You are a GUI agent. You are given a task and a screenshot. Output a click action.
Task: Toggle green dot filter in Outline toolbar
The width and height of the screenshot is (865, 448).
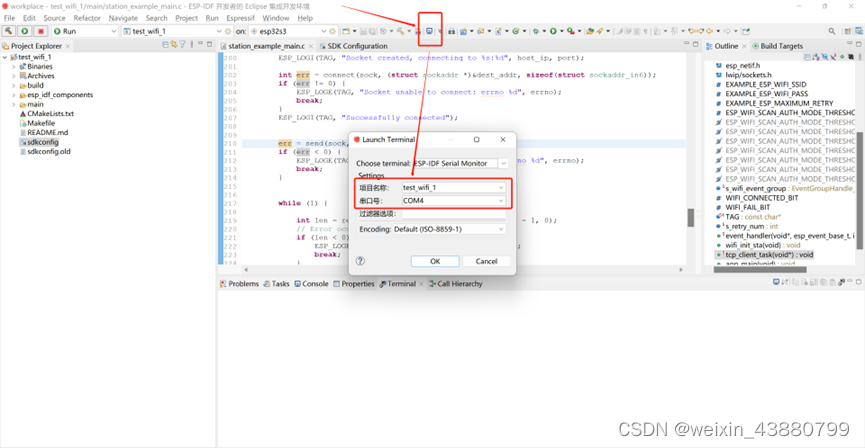coord(842,56)
